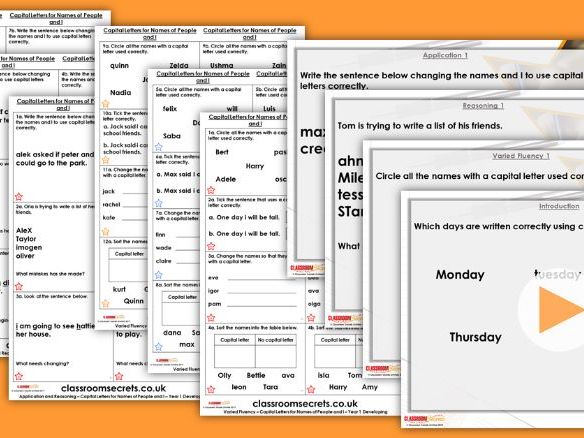Image resolution: width=584 pixels, height=438 pixels.
Task: Click the red star under 'alek asked if peter' sentence
Action: (x=19, y=196)
